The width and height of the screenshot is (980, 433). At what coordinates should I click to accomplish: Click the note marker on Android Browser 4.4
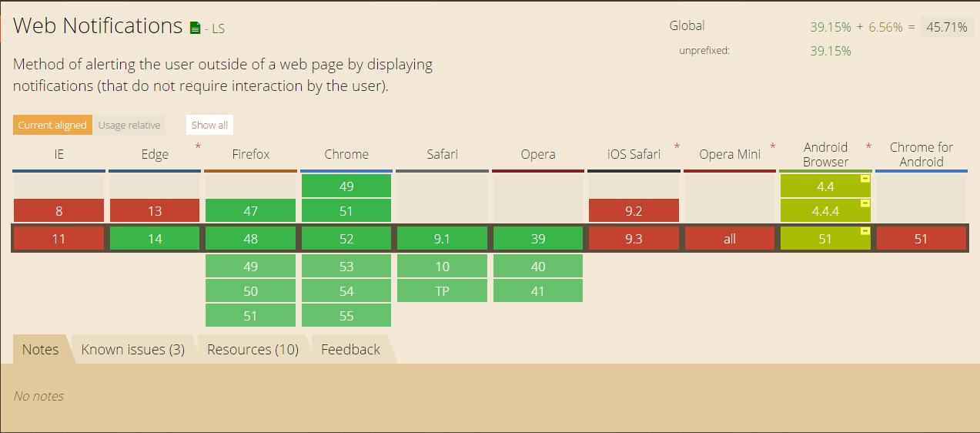(865, 179)
